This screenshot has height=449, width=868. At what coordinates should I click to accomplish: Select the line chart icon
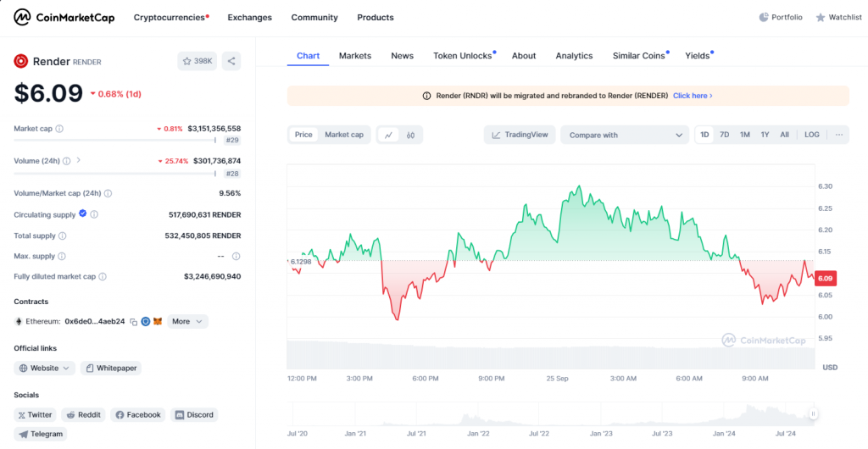point(388,135)
